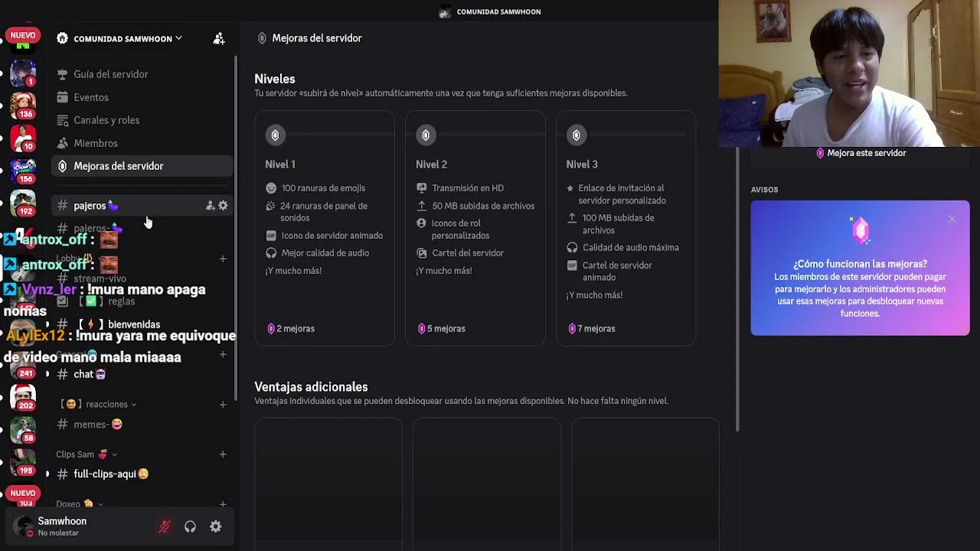This screenshot has height=551, width=980.
Task: Close the ¿Cómo funcionan las mejoras? notice card
Action: [952, 220]
